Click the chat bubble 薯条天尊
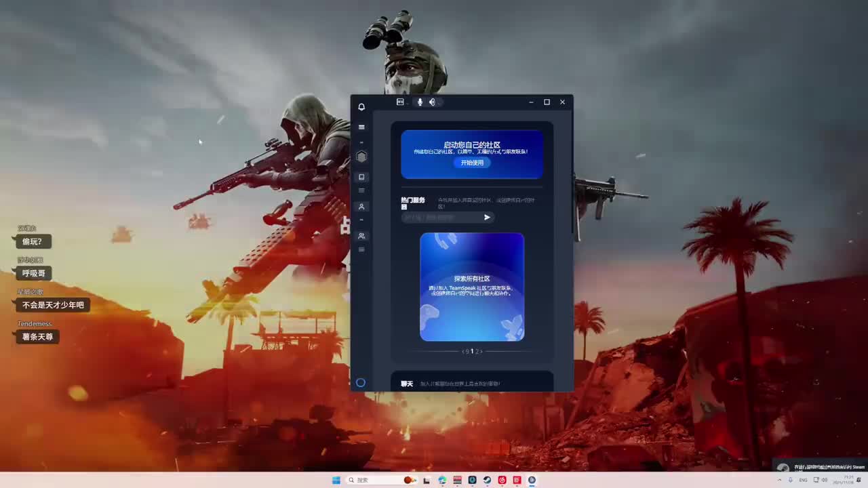This screenshot has height=488, width=868. point(37,336)
